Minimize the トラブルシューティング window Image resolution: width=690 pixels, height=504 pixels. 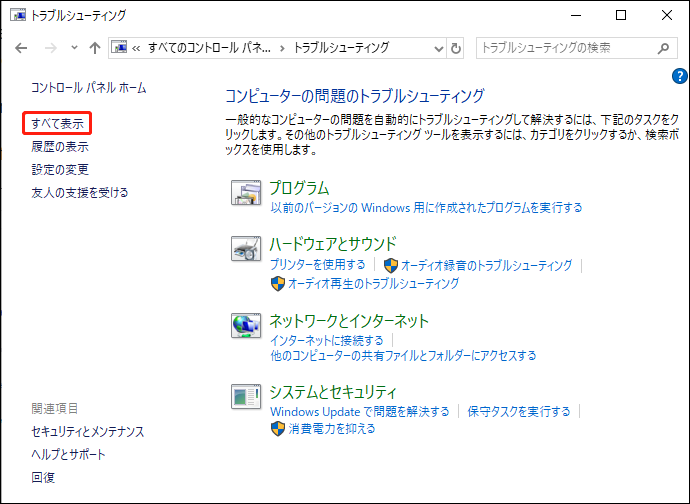[576, 15]
